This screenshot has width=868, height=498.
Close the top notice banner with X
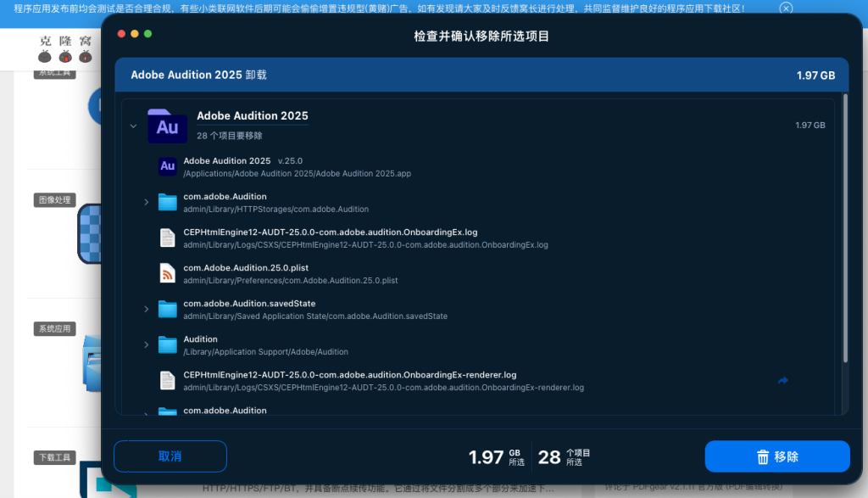click(x=786, y=8)
